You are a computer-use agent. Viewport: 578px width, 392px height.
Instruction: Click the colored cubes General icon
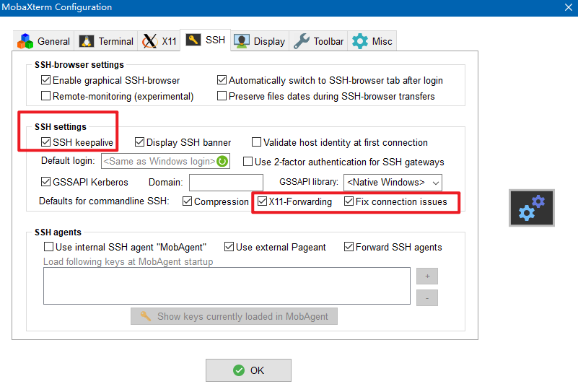point(25,41)
